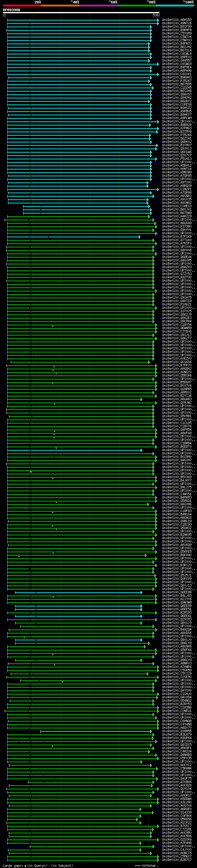
Task: Open hit UniRef100_C1DZ45
Action: [177, 88]
